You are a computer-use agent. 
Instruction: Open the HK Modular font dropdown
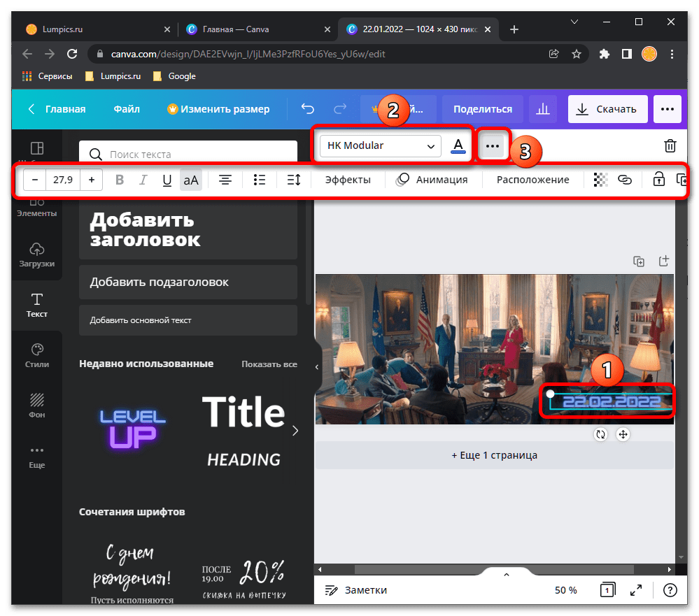click(381, 145)
